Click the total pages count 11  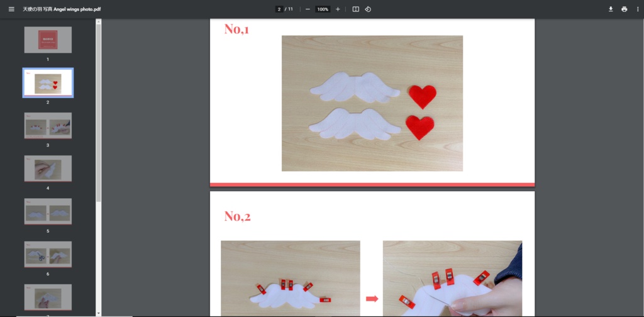[291, 9]
